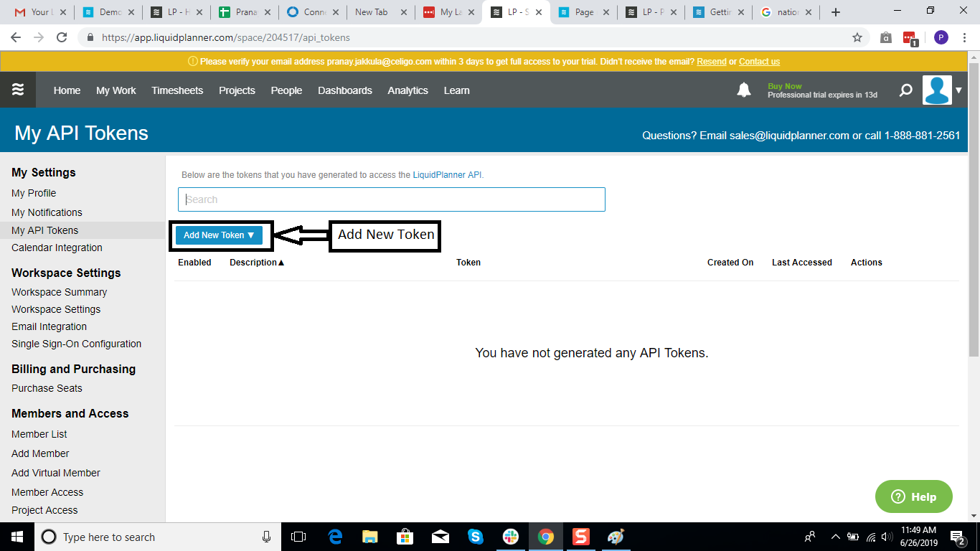Sort tokens by Description column
The height and width of the screenshot is (551, 980).
pos(257,263)
